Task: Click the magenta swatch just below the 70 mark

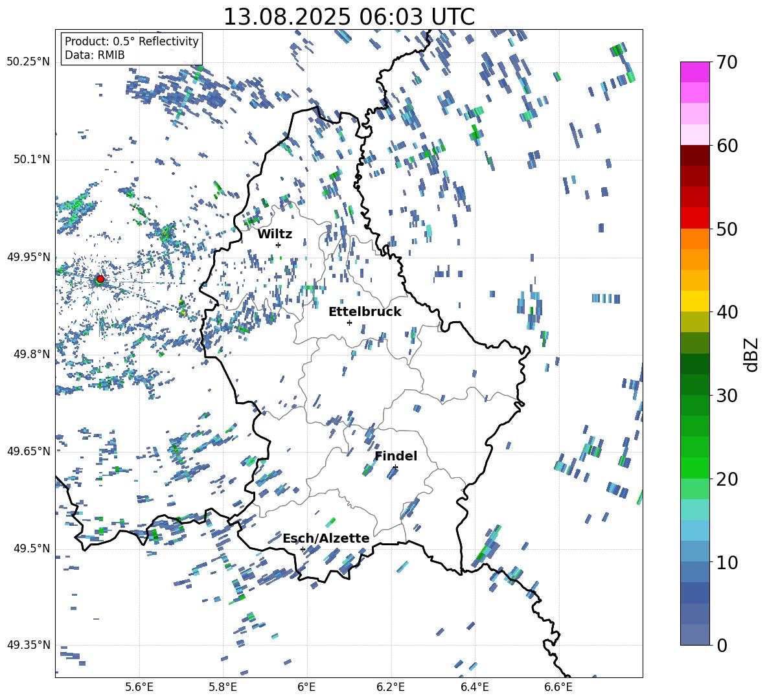Action: point(694,72)
